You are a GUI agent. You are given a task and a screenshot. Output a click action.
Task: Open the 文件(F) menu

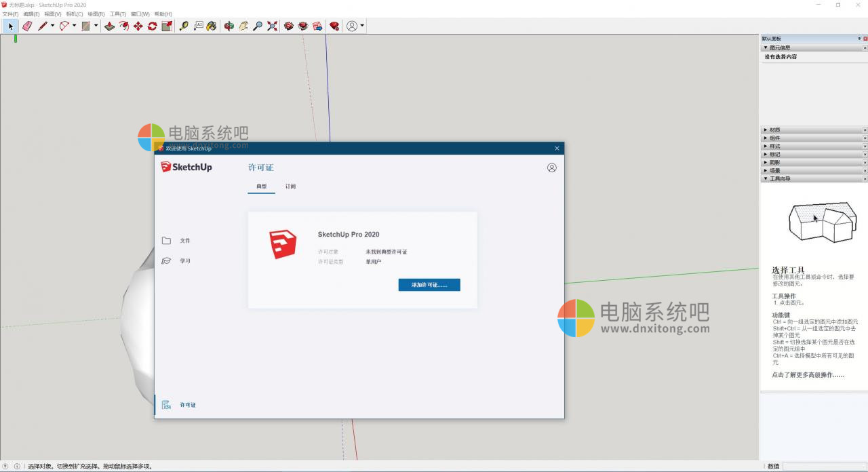coord(10,14)
